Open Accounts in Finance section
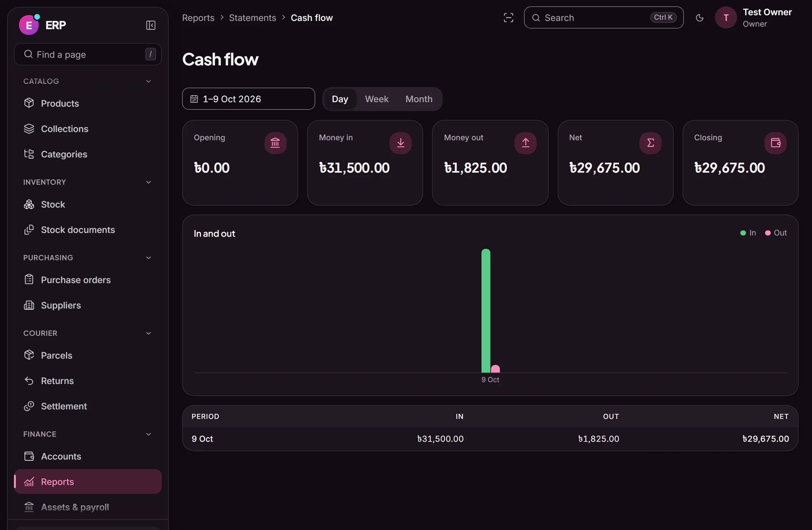Screen dimensions: 812x530 click(88, 456)
